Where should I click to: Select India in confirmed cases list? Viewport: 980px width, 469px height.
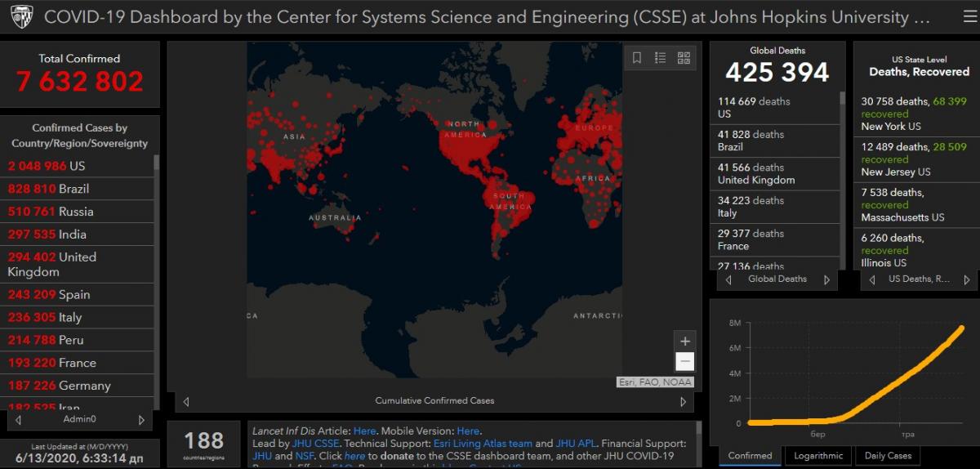point(77,234)
